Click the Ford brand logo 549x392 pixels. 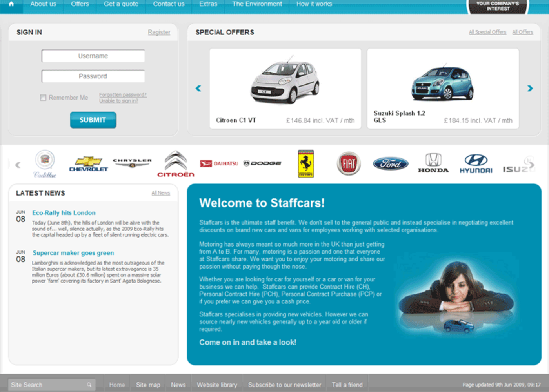390,163
